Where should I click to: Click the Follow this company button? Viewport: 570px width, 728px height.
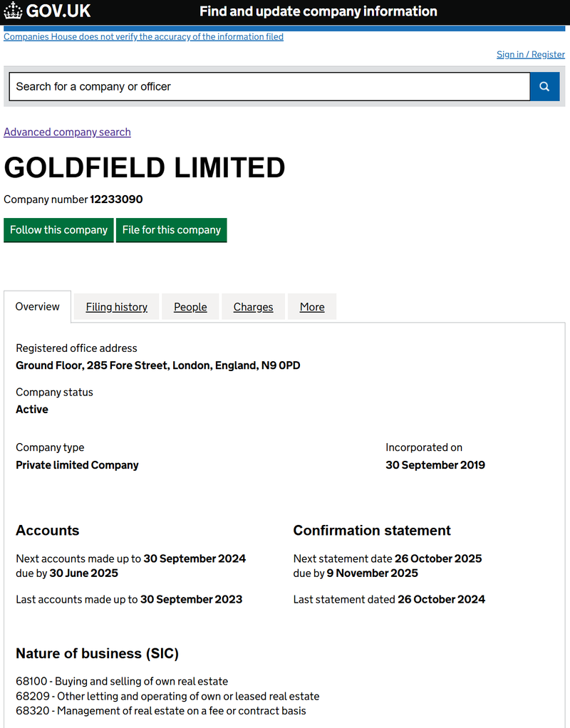[58, 230]
